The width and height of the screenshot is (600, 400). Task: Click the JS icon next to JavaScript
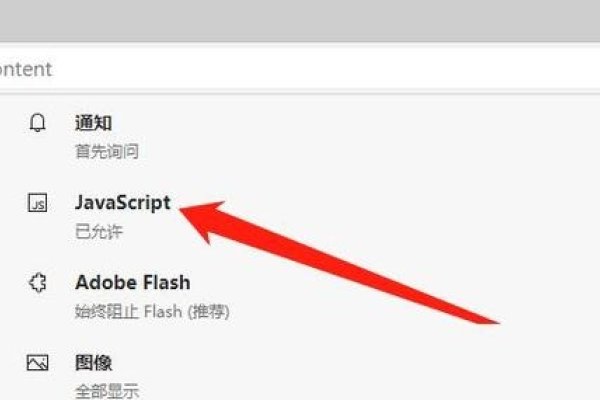pos(38,202)
